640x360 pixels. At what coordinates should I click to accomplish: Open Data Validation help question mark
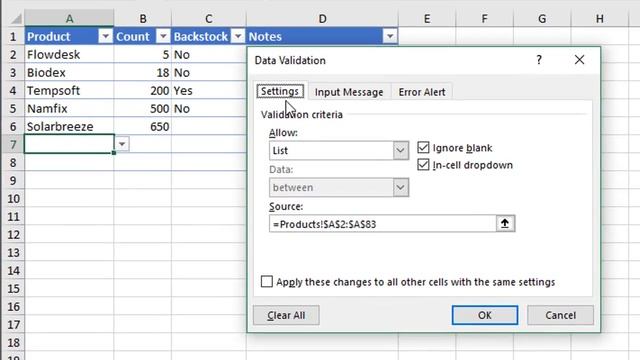[x=539, y=60]
